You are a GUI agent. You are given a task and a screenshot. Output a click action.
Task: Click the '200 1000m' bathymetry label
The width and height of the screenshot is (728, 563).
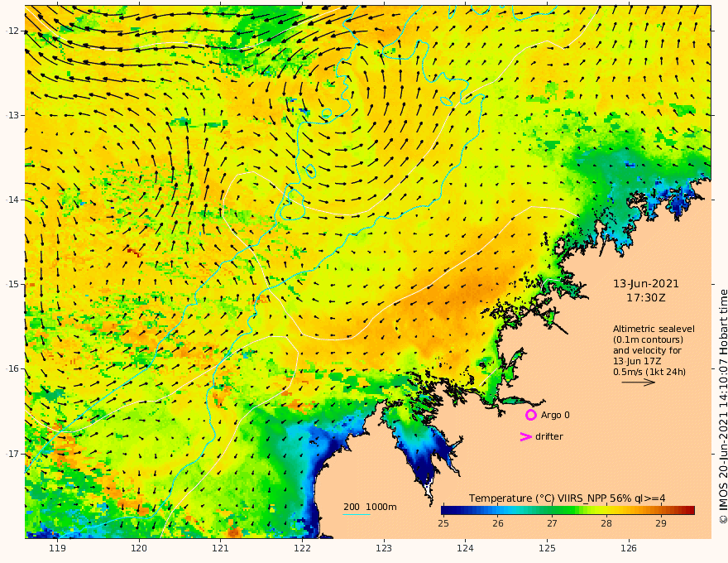coord(370,507)
